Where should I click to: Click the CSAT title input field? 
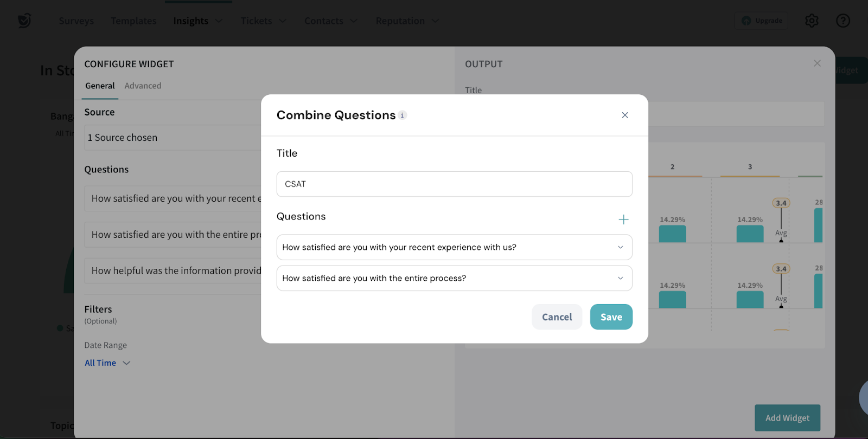(454, 184)
